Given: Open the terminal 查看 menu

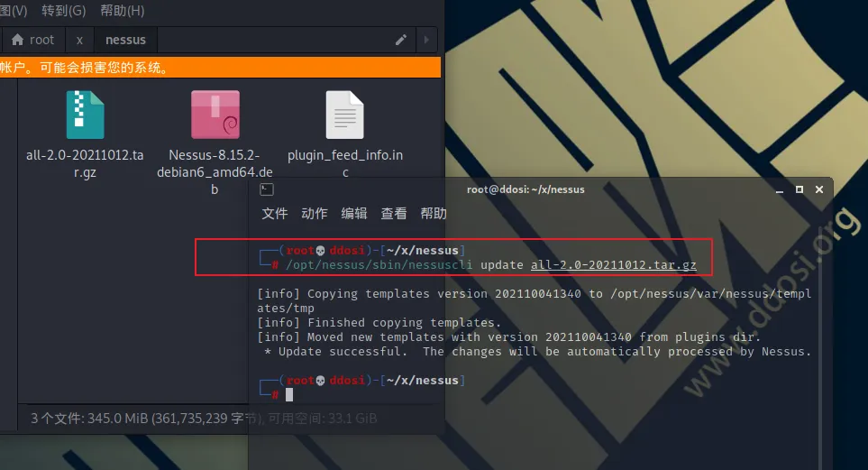Looking at the screenshot, I should 394,214.
